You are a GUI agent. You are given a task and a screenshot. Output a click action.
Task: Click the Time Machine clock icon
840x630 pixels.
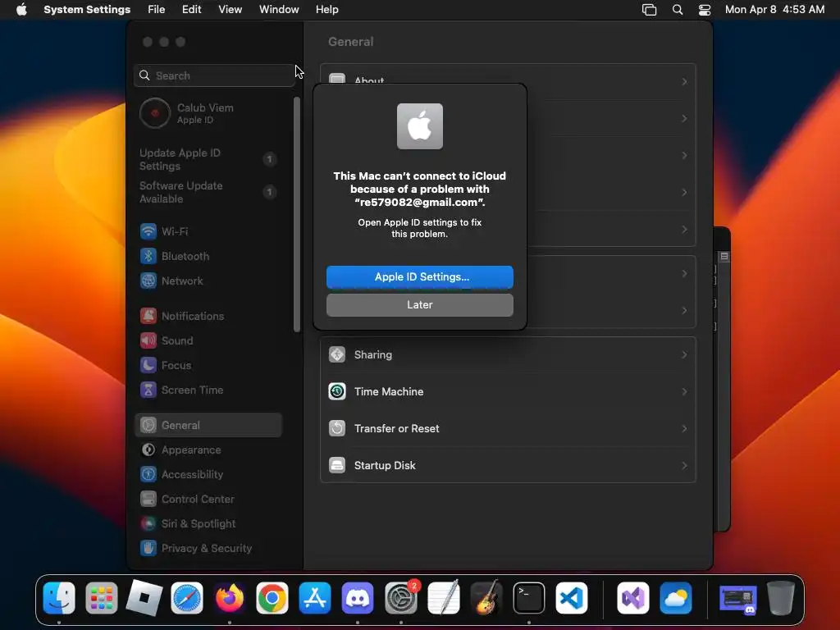click(337, 391)
